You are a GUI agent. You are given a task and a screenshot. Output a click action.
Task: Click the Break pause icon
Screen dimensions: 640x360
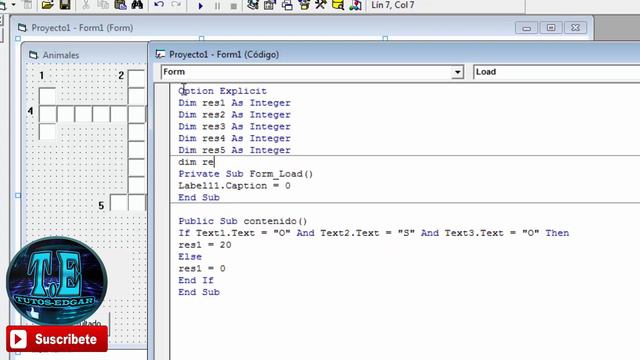pos(217,6)
